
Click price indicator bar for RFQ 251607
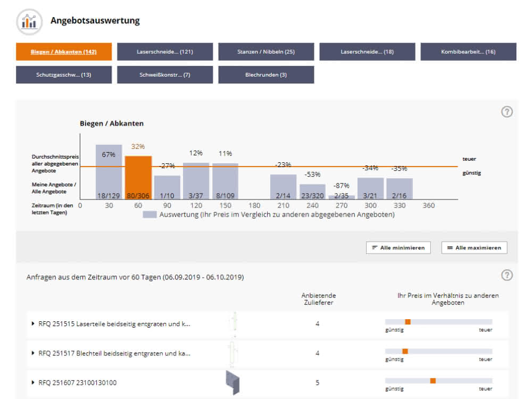[438, 381]
